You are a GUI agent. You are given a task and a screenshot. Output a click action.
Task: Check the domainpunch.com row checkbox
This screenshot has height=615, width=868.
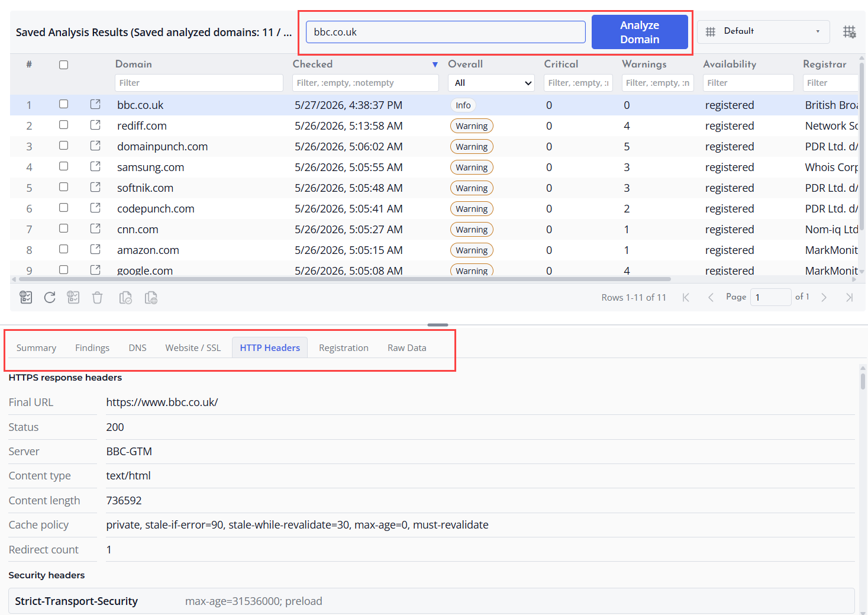tap(63, 146)
